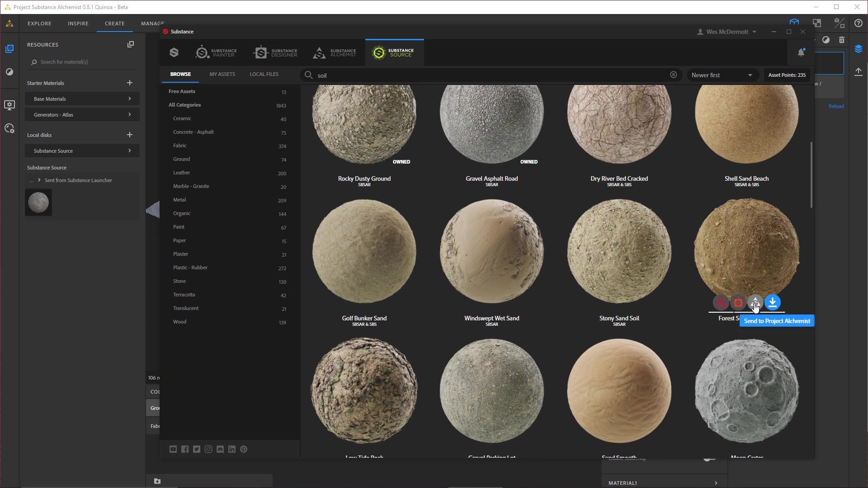The width and height of the screenshot is (868, 488).
Task: Open the Alchemist help question-mark icon
Action: pyautogui.click(x=858, y=23)
